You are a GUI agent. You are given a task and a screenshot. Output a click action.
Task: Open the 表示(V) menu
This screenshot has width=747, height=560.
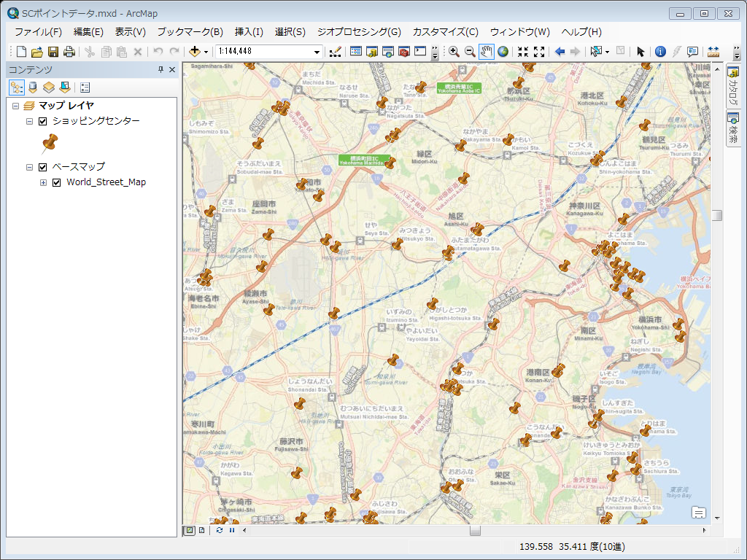[130, 32]
